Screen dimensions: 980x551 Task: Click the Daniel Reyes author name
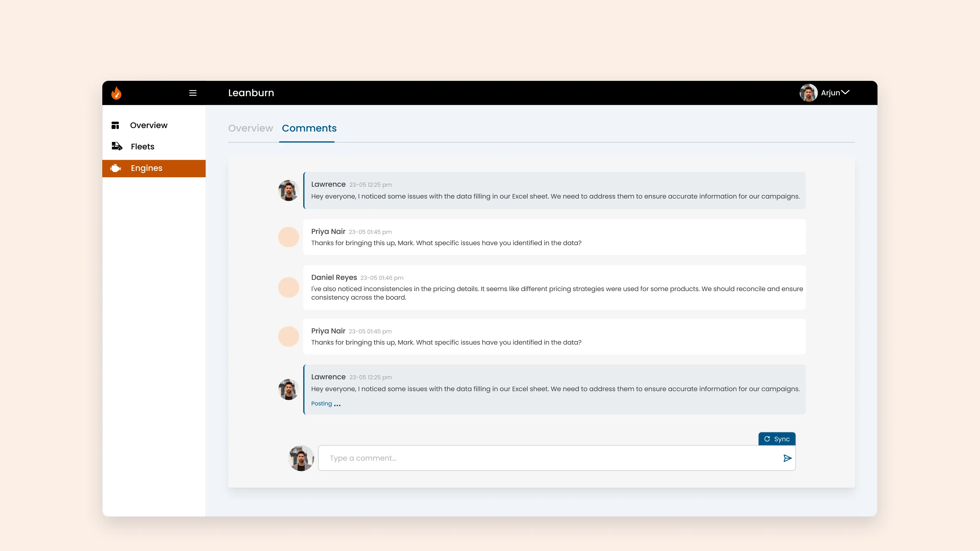click(x=334, y=277)
